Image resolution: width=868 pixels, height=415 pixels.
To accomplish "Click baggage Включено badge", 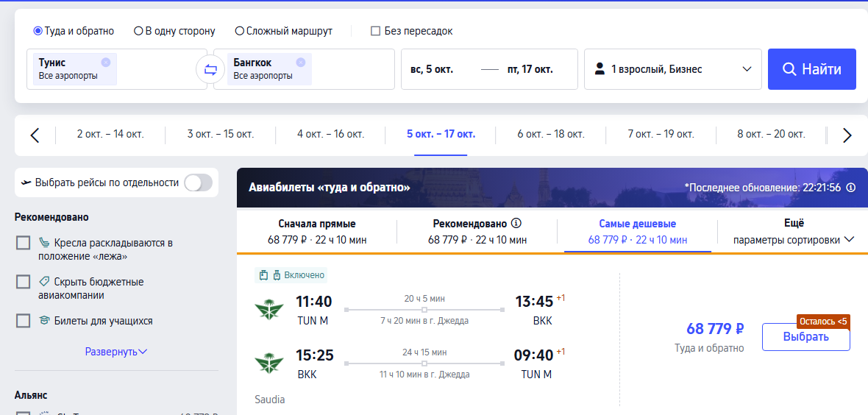I will pyautogui.click(x=291, y=274).
